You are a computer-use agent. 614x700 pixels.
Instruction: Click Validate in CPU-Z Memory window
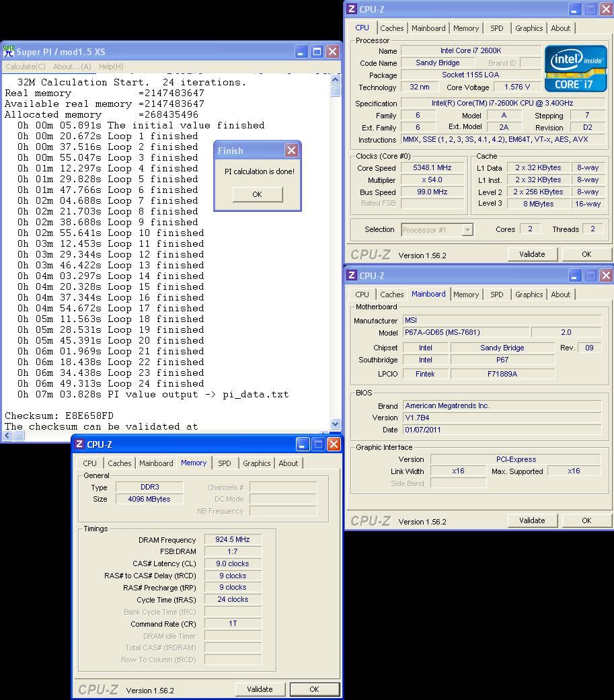pos(260,689)
